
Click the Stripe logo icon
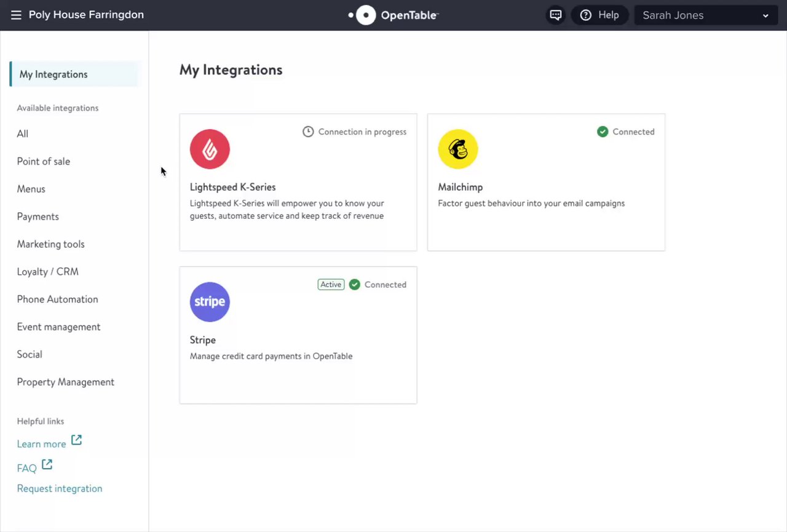210,302
